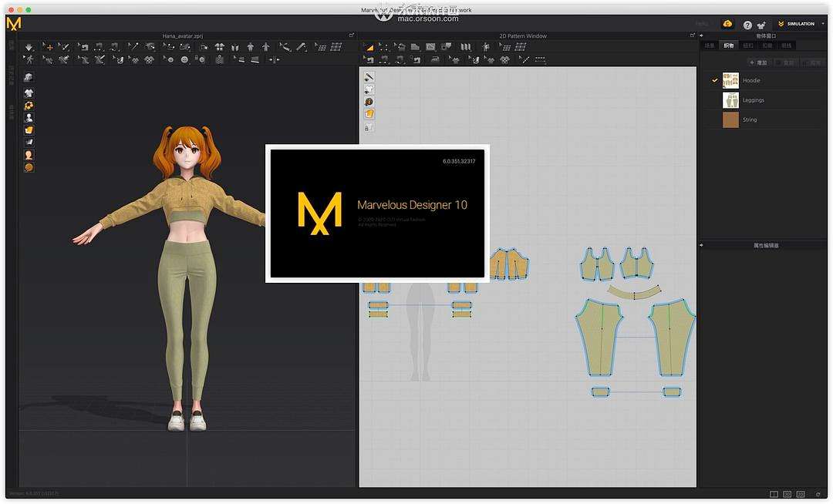This screenshot has height=504, width=833.
Task: Collapse the object browser panel arrow
Action: click(702, 35)
